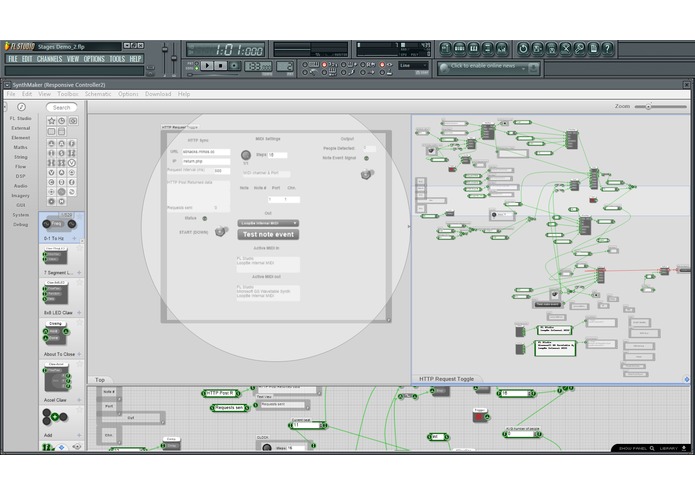Screen dimensions: 695x494
Task: Select the DSP toolbox category
Action: [20, 176]
